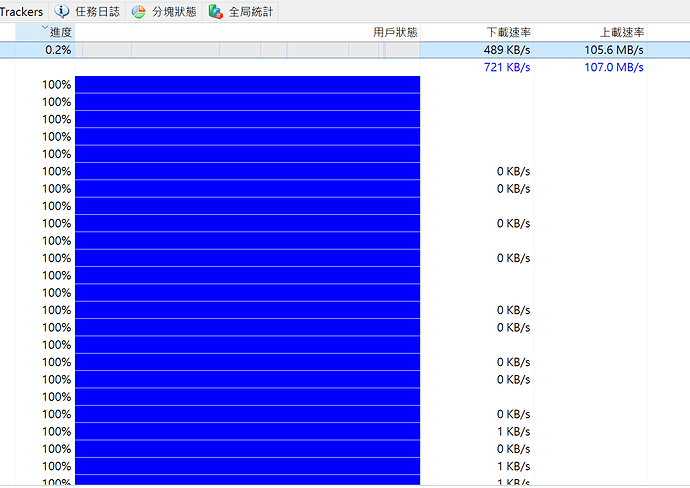This screenshot has height=488, width=690.
Task: Click the 用戶狀態 column header
Action: pos(247,32)
